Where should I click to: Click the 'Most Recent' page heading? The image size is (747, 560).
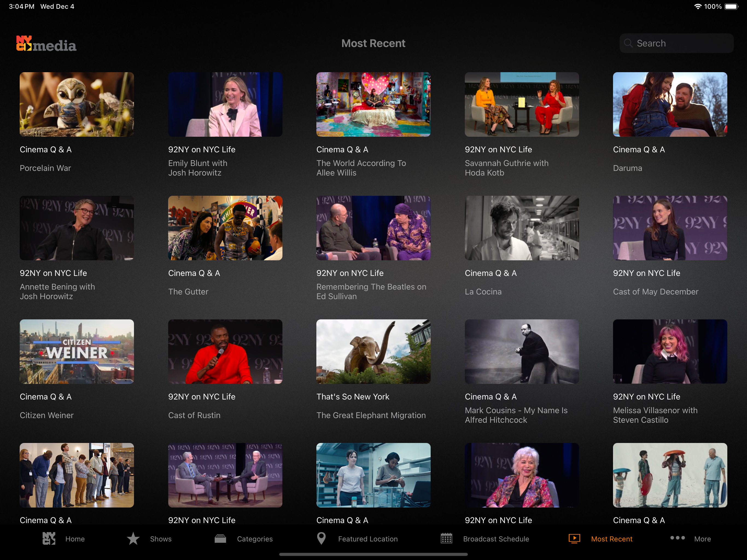[373, 43]
